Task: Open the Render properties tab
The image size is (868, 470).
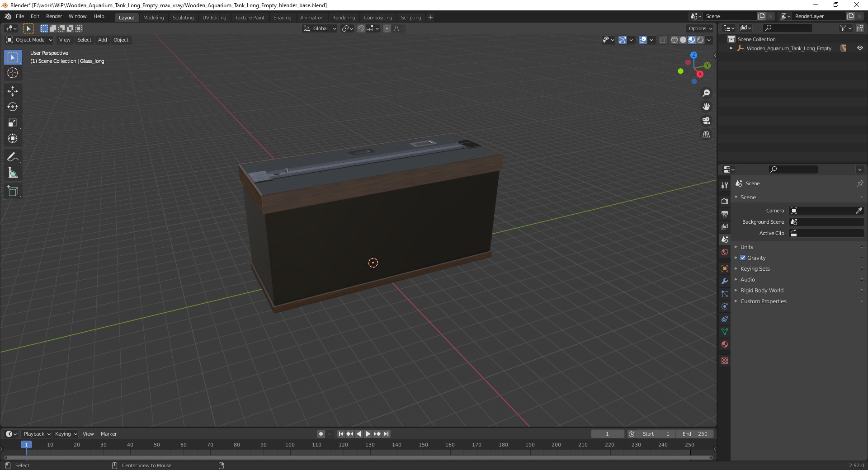Action: 725,201
